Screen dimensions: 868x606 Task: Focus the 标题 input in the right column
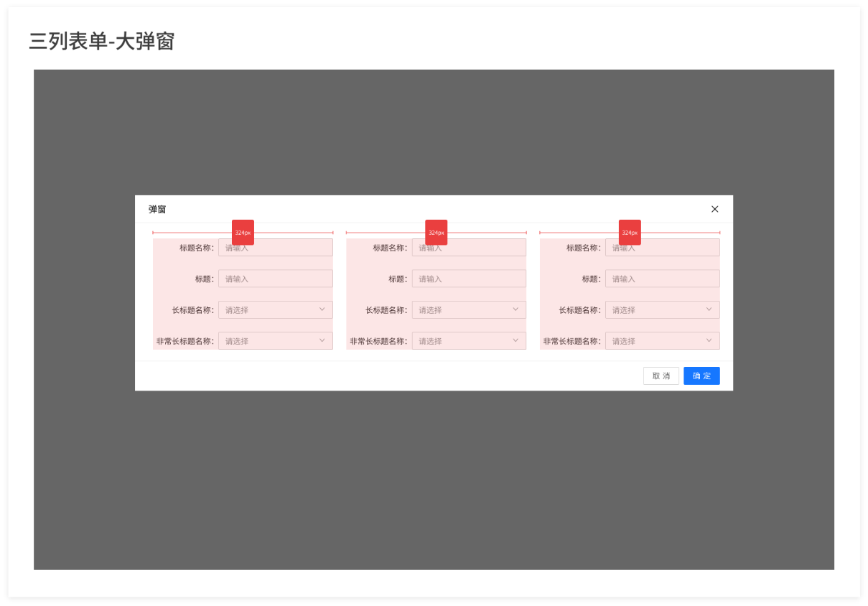point(662,279)
